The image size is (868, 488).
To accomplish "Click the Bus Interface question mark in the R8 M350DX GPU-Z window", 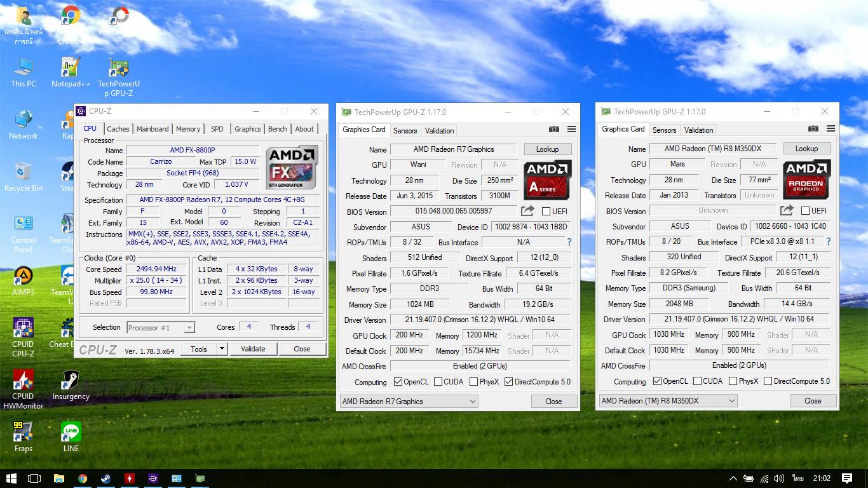I will tap(828, 241).
